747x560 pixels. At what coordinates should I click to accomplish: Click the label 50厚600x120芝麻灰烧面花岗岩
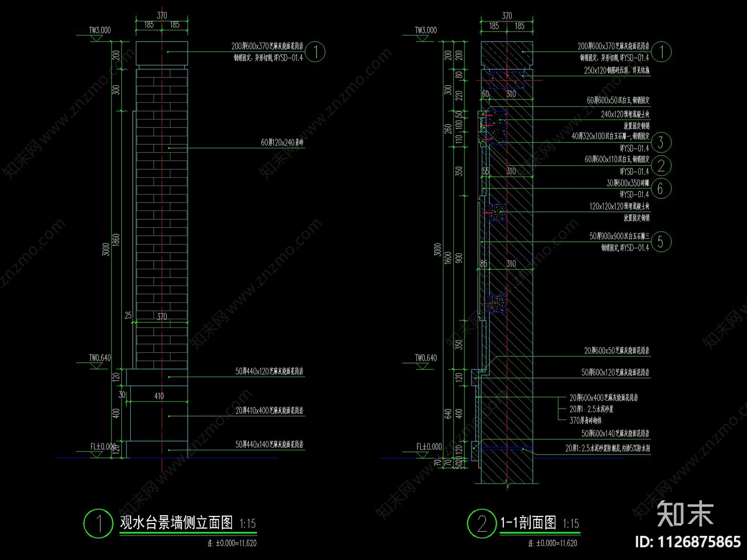coord(615,372)
